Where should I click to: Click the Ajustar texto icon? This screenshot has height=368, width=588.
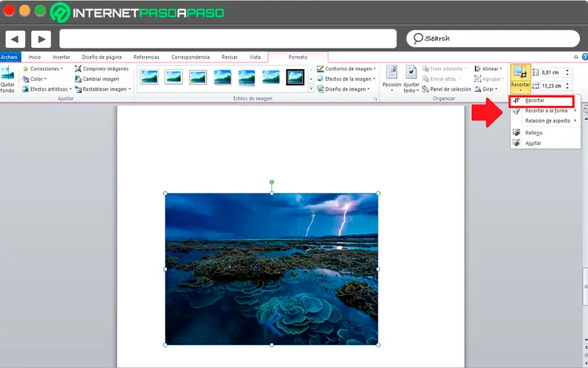click(411, 79)
